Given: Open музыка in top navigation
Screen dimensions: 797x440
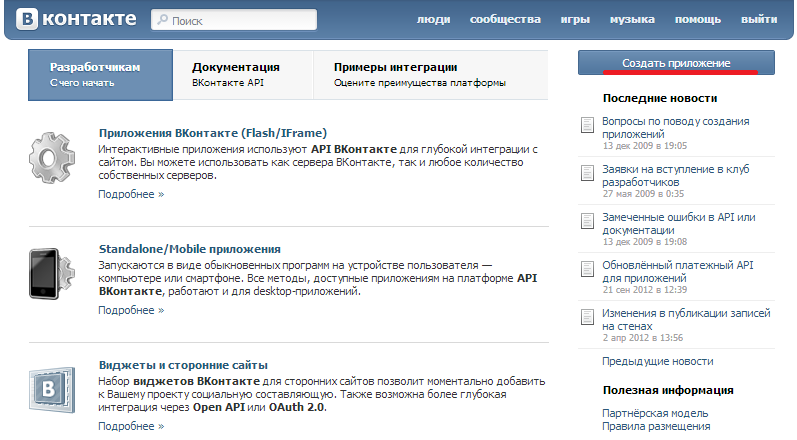Looking at the screenshot, I should [632, 19].
